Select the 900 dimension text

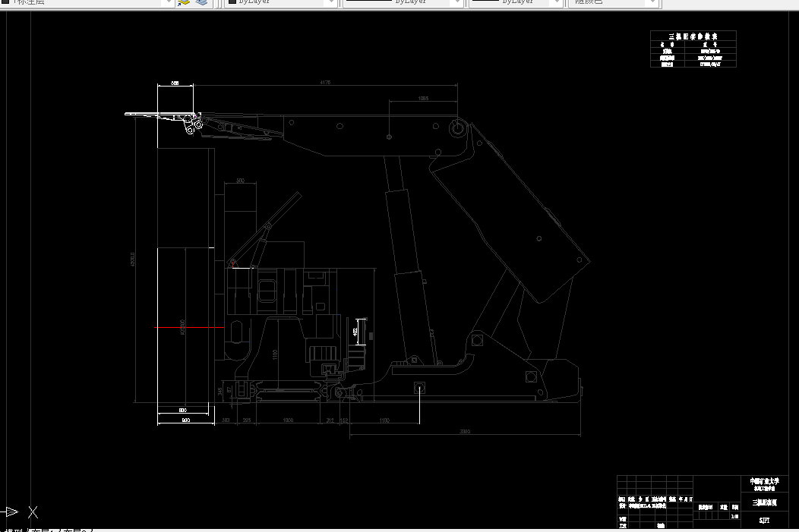coord(185,420)
